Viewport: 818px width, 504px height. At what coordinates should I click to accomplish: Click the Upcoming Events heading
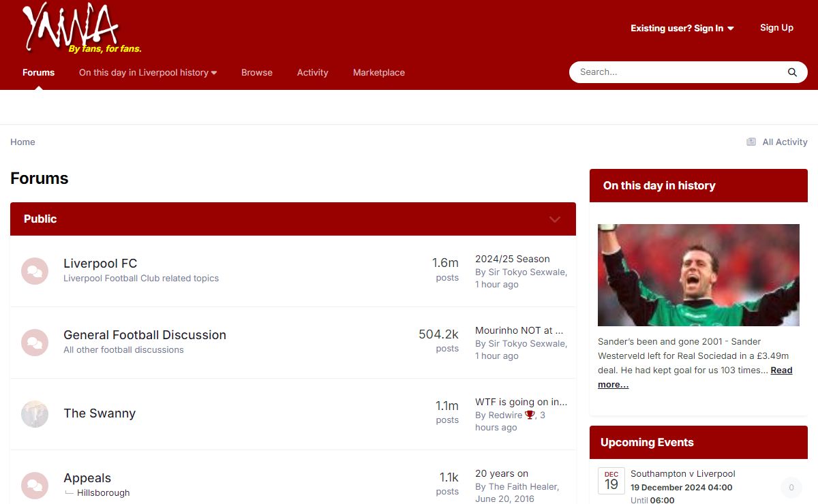coord(647,442)
